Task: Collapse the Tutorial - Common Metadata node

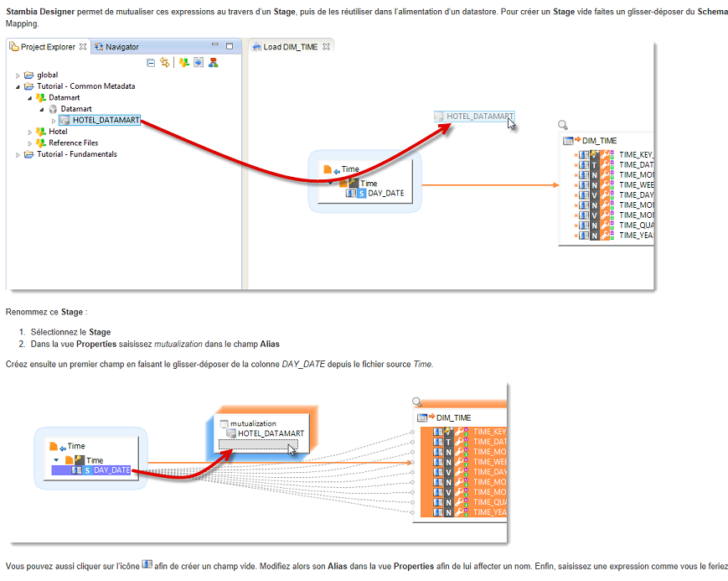Action: click(x=18, y=86)
